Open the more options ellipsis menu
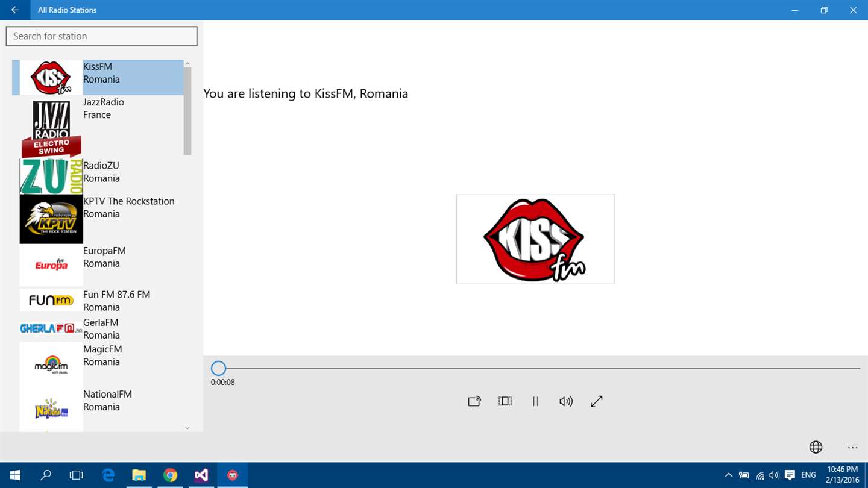Screen dimensions: 868x488 [852, 448]
